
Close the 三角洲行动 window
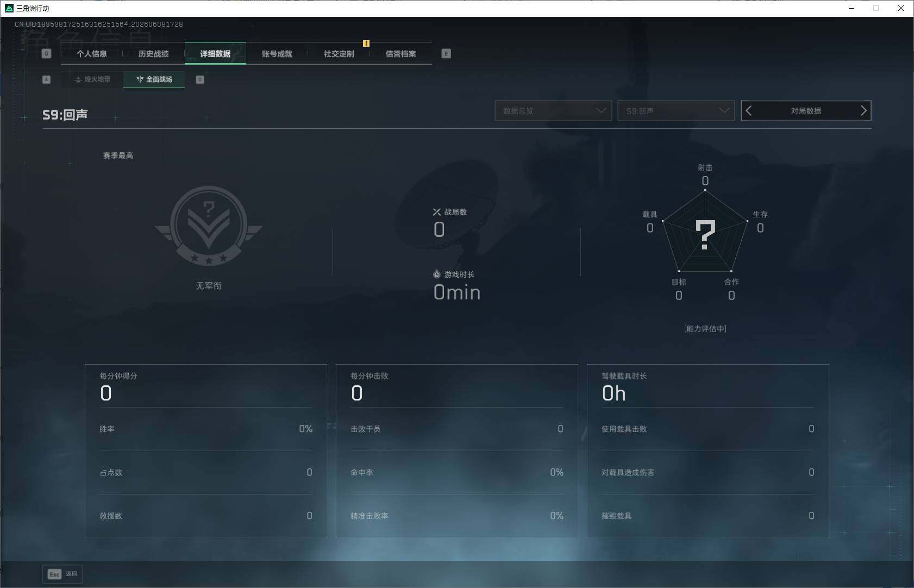(901, 8)
